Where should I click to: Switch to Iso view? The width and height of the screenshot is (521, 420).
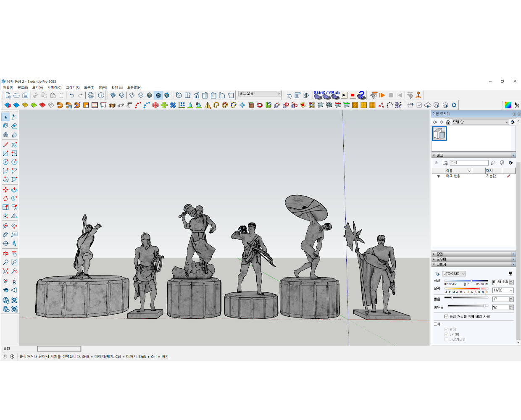[x=179, y=95]
